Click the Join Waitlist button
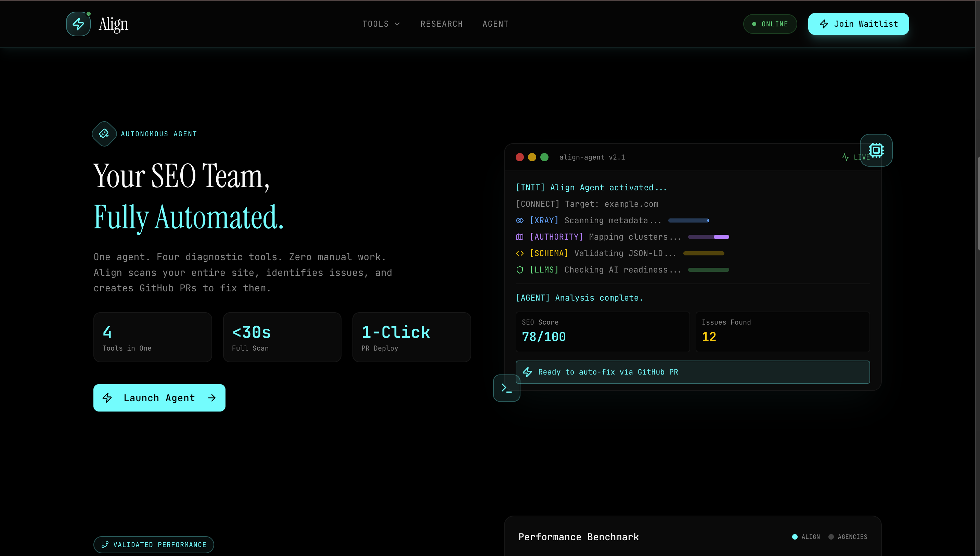The height and width of the screenshot is (556, 980). tap(858, 24)
